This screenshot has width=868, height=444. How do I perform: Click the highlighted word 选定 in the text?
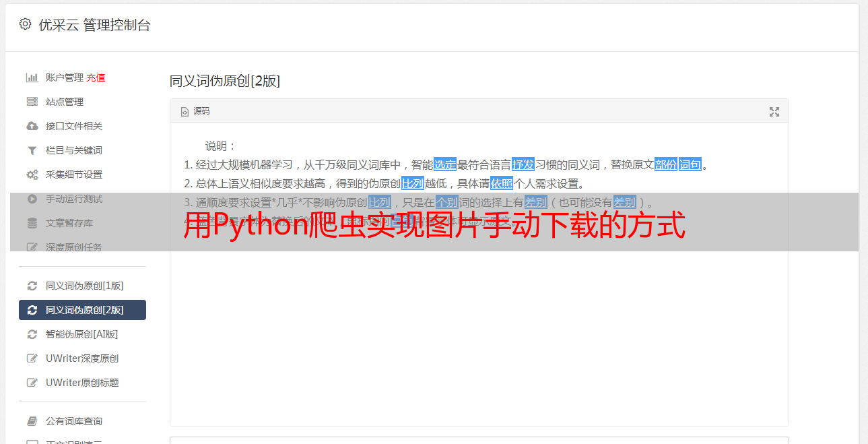coord(445,164)
